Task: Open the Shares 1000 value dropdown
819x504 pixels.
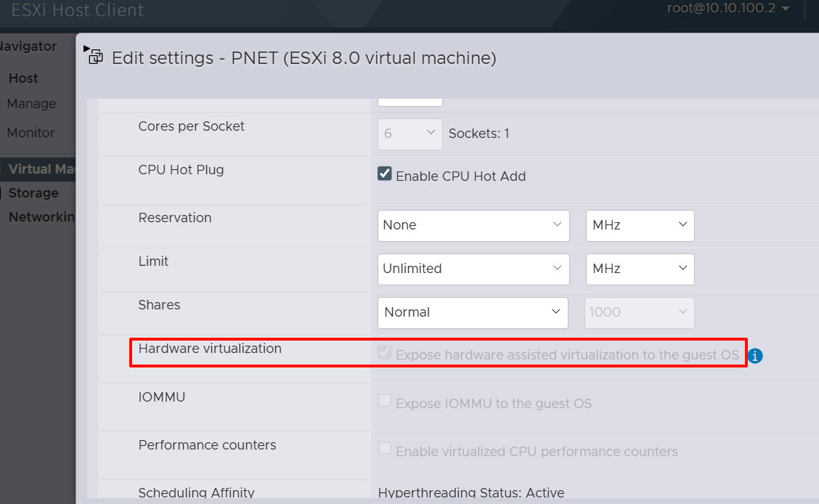Action: pyautogui.click(x=640, y=312)
